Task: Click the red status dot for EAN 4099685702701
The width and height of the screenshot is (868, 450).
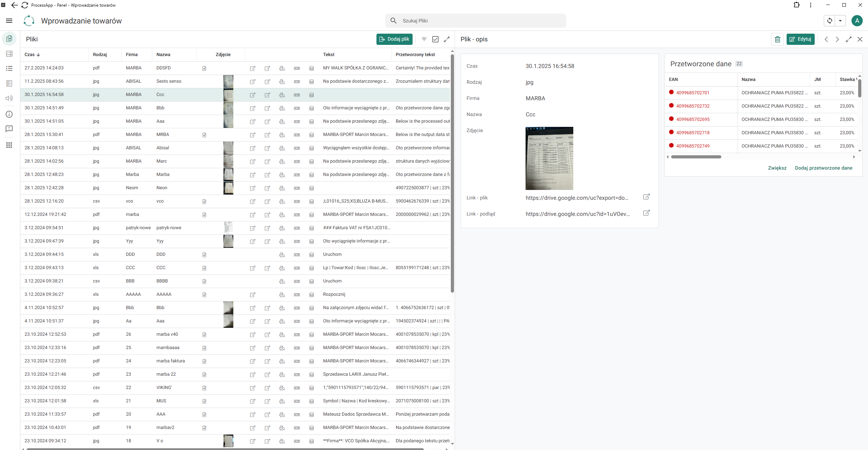Action: pos(671,92)
